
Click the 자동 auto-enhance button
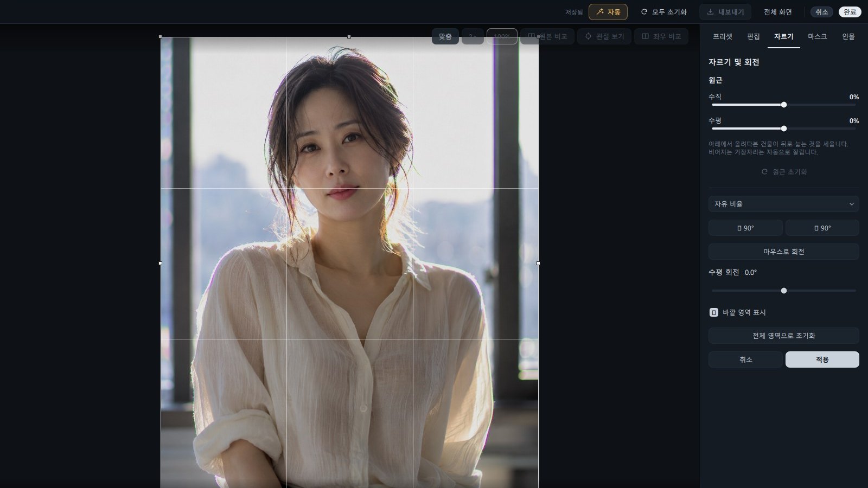point(608,12)
